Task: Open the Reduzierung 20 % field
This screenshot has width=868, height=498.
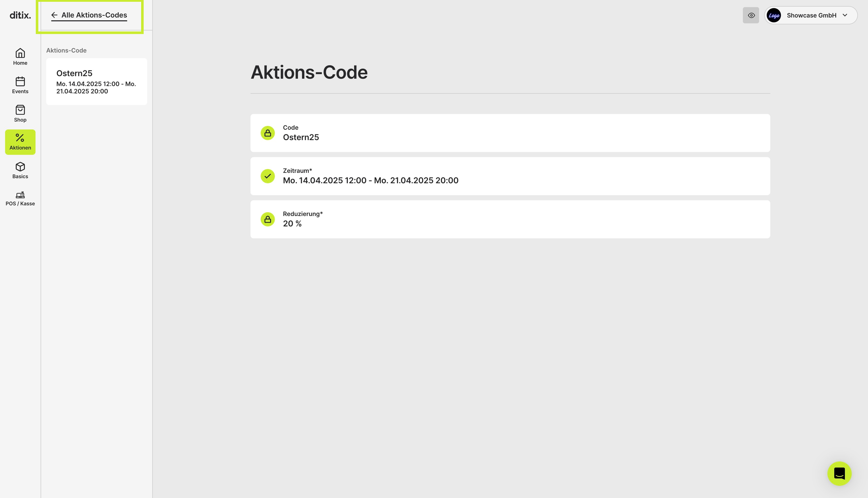Action: 510,219
